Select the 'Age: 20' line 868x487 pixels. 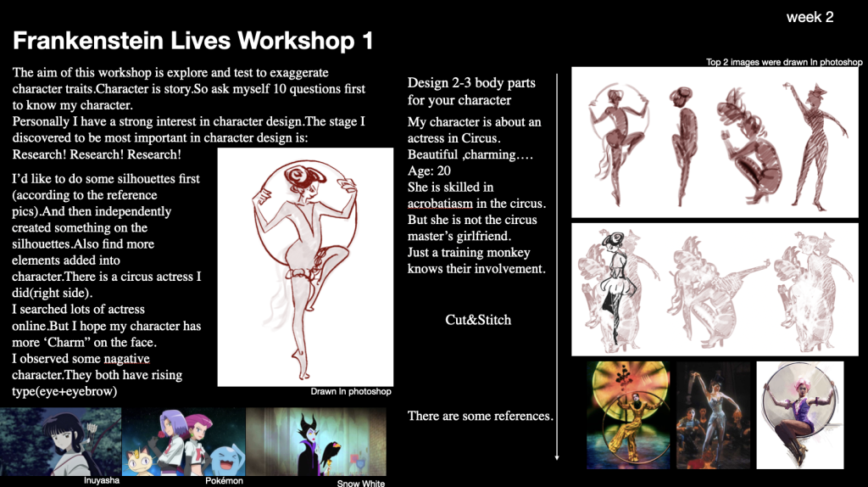click(429, 171)
